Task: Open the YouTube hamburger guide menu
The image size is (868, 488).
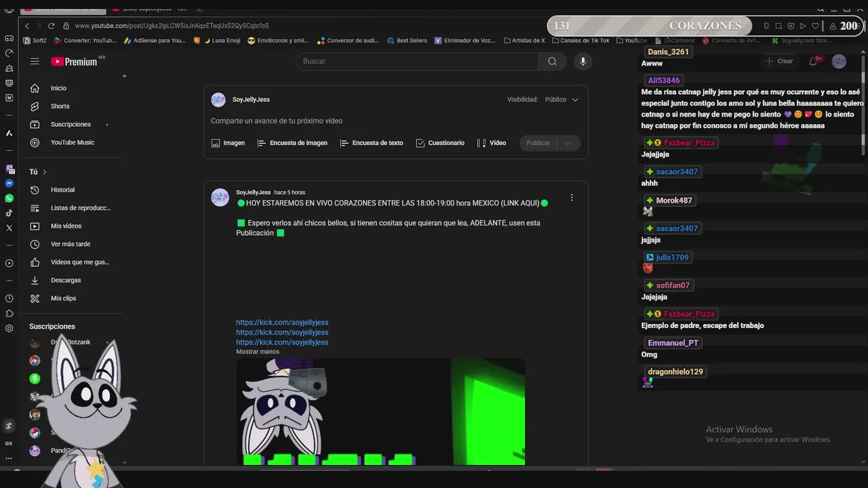Action: (35, 61)
